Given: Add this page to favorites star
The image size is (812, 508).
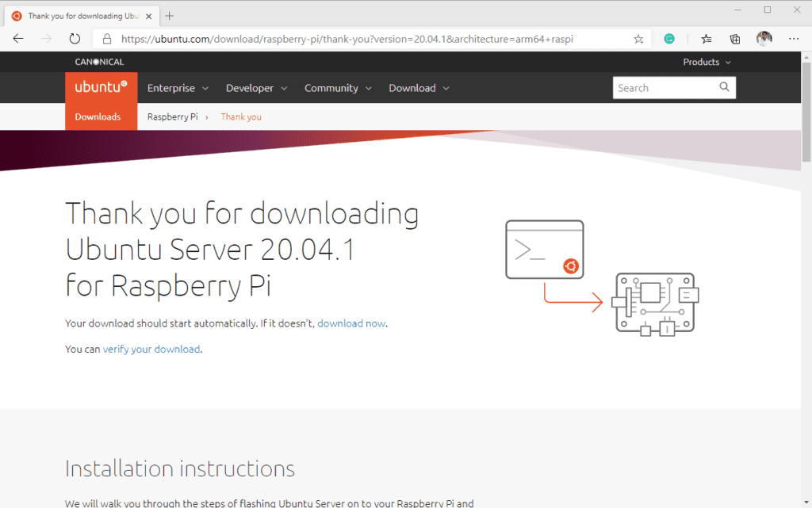Looking at the screenshot, I should [x=638, y=39].
